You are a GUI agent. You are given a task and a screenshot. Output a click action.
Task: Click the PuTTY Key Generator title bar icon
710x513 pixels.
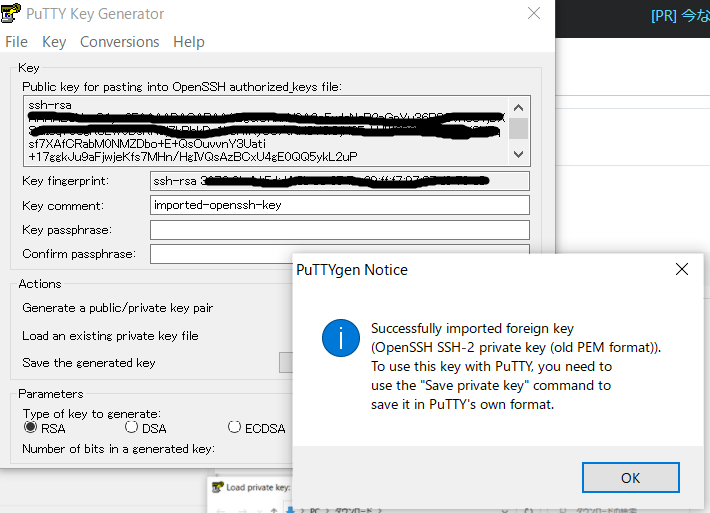point(10,13)
